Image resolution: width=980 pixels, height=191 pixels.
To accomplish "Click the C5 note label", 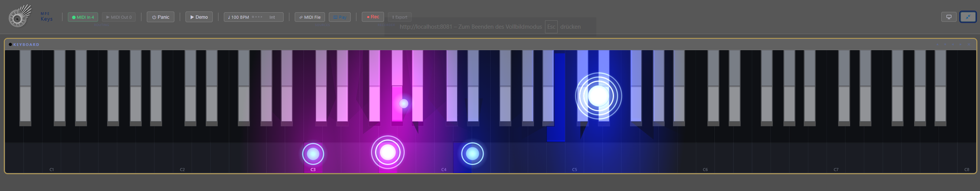I will tap(574, 170).
